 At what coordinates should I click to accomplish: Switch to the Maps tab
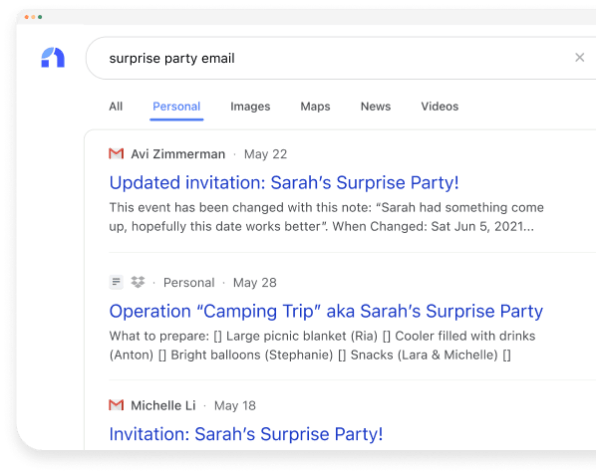tap(315, 106)
